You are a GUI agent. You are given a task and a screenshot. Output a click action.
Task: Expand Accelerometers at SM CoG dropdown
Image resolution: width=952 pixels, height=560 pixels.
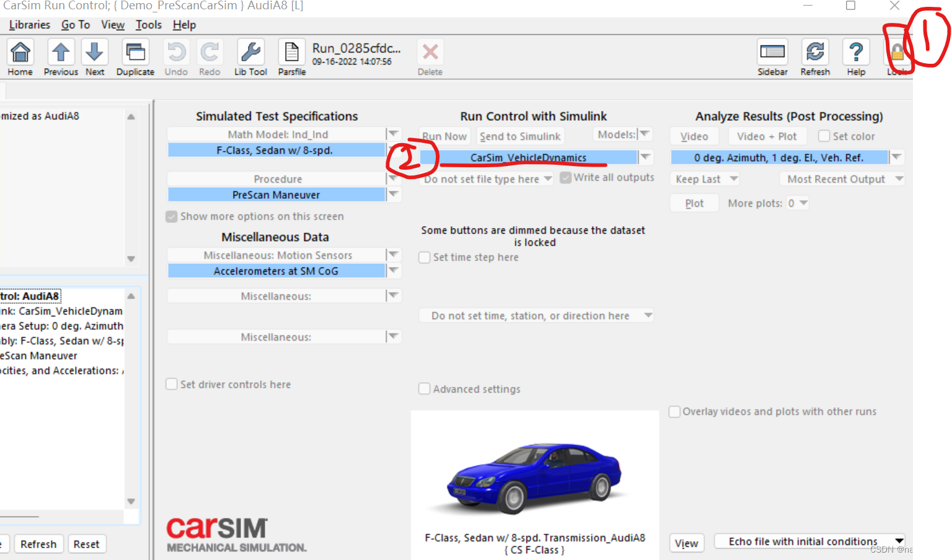click(394, 271)
